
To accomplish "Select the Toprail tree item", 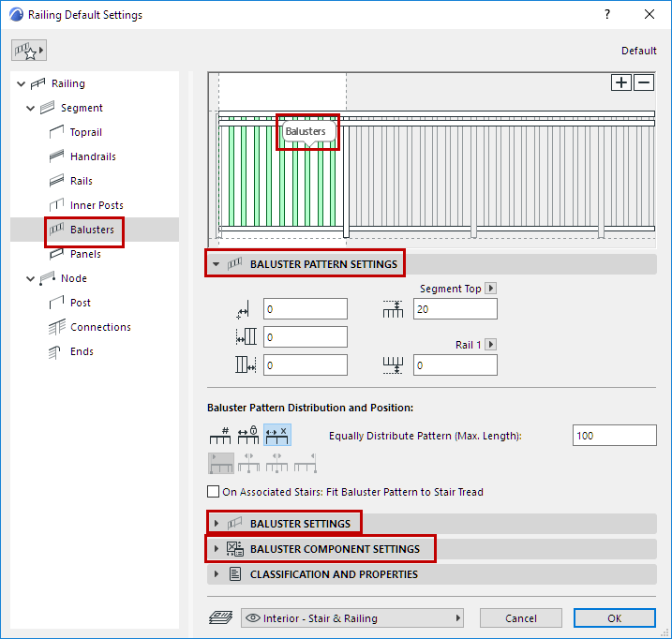I will (85, 132).
